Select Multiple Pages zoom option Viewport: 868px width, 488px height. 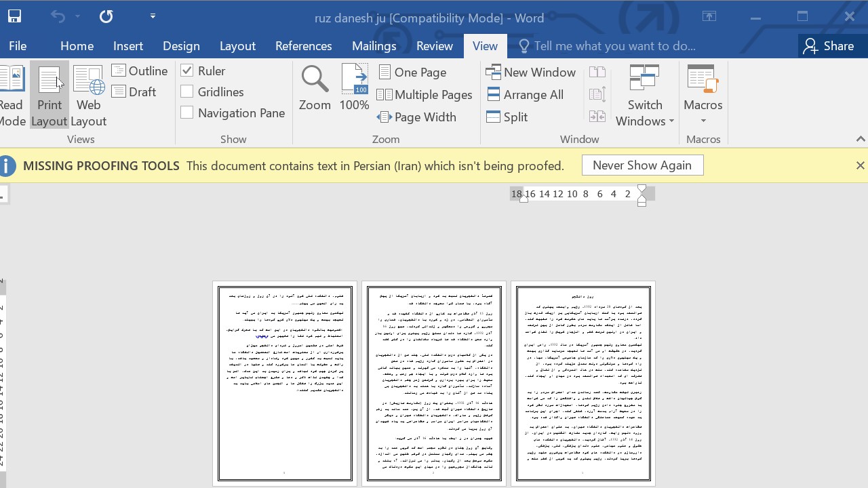click(425, 95)
